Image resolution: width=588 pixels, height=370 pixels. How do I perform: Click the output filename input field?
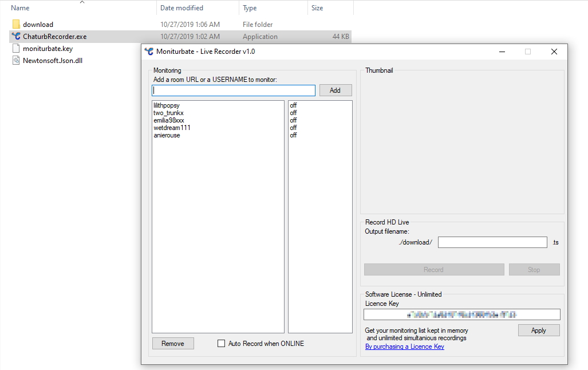click(492, 242)
